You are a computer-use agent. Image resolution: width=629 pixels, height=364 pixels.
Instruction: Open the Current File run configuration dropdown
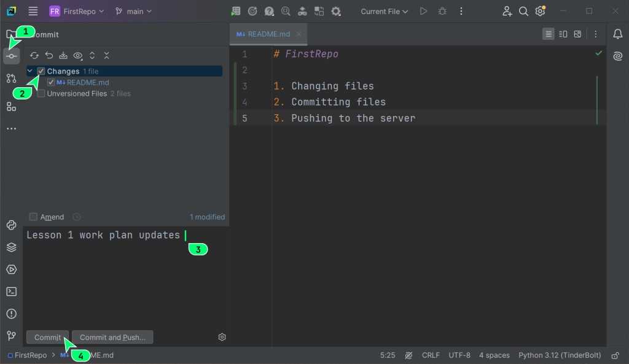click(x=384, y=11)
